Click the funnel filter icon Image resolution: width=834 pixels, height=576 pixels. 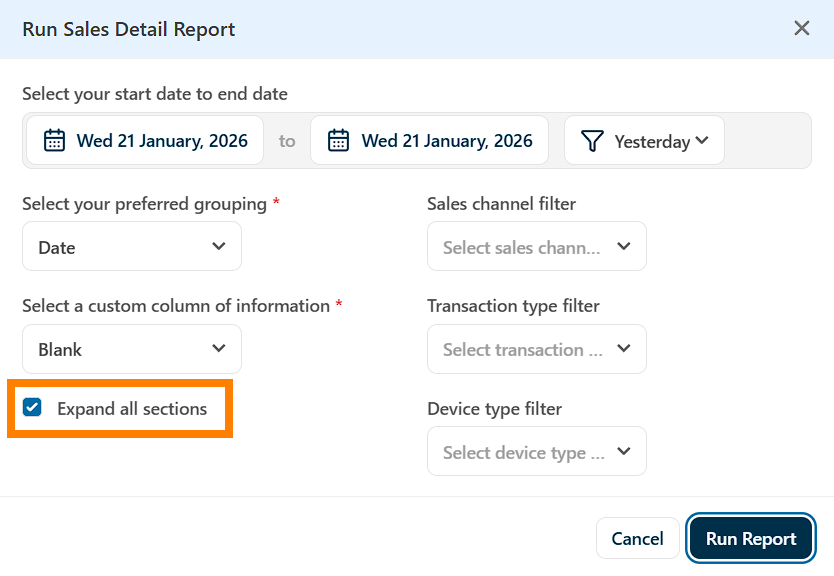point(592,141)
